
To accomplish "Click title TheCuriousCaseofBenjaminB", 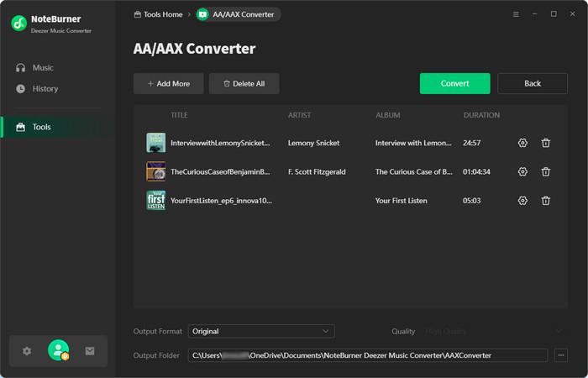I will point(220,171).
